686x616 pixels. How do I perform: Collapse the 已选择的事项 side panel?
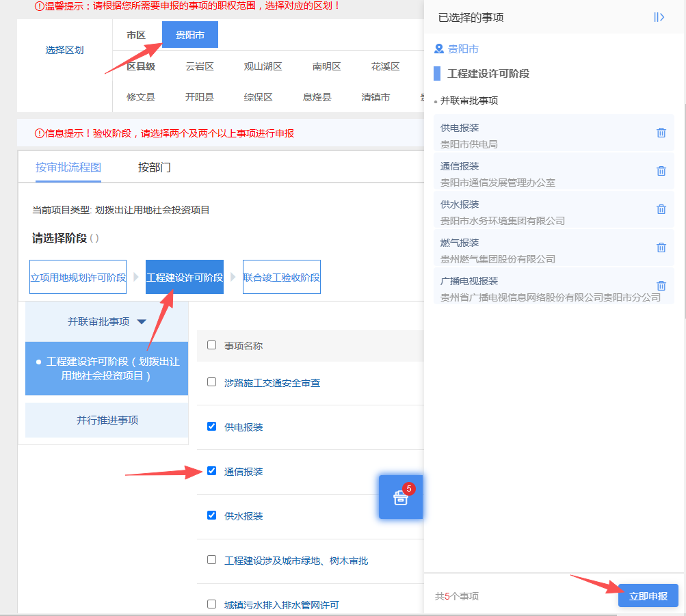[x=659, y=17]
